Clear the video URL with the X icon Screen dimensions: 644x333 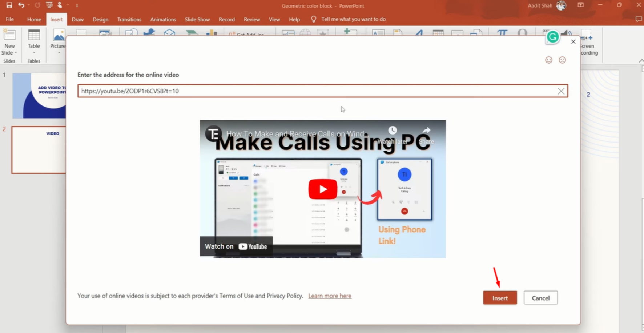click(x=561, y=91)
